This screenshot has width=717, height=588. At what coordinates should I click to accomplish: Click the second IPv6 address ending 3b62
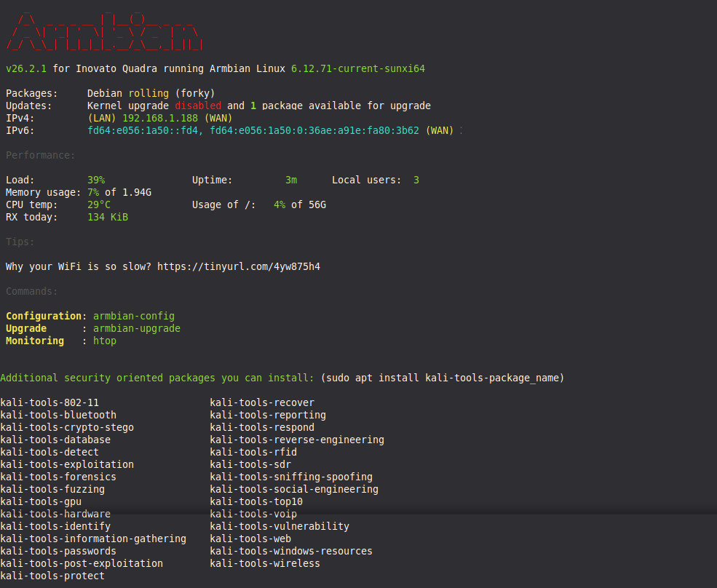314,130
